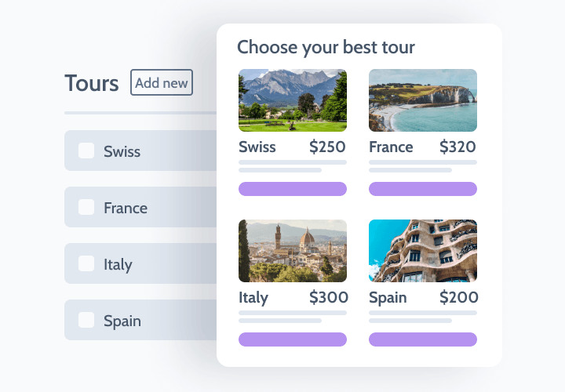This screenshot has height=392, width=565.
Task: Click the Spain label in Tours list
Action: click(x=122, y=321)
